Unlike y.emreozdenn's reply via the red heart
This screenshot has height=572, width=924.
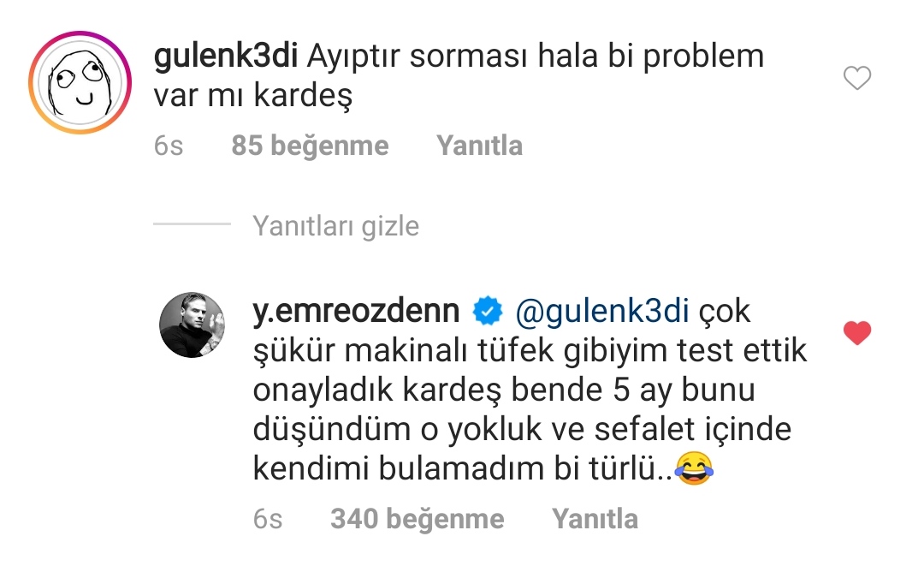pyautogui.click(x=856, y=332)
